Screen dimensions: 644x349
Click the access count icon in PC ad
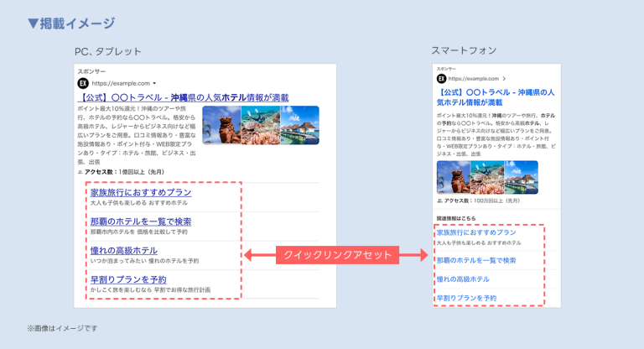80,172
